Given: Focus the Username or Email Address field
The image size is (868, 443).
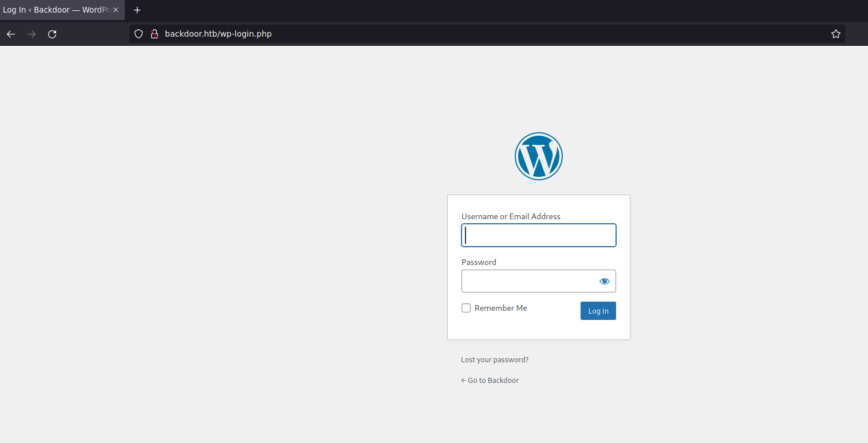Looking at the screenshot, I should pyautogui.click(x=539, y=235).
